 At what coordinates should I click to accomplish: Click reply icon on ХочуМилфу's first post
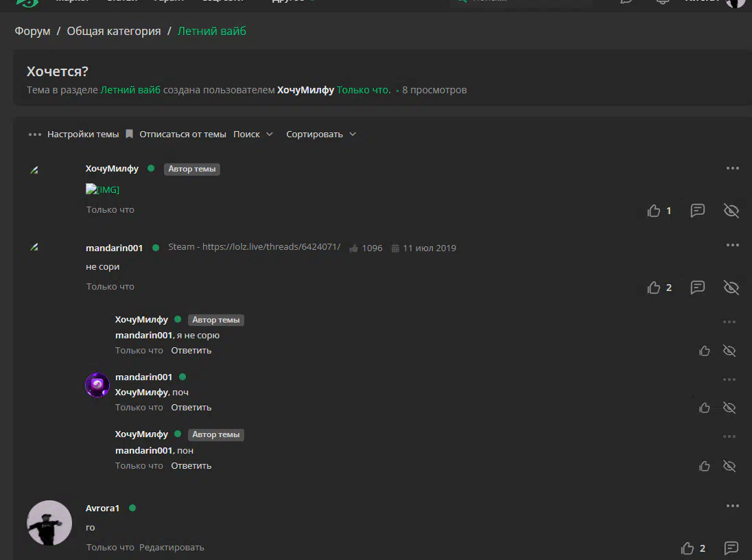[x=697, y=211]
